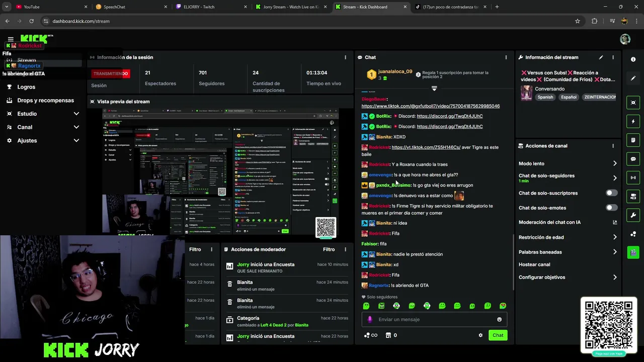Screen dimensions: 644x362
Task: Open the external link icon for Moderación del chat con IA
Action: click(615, 222)
